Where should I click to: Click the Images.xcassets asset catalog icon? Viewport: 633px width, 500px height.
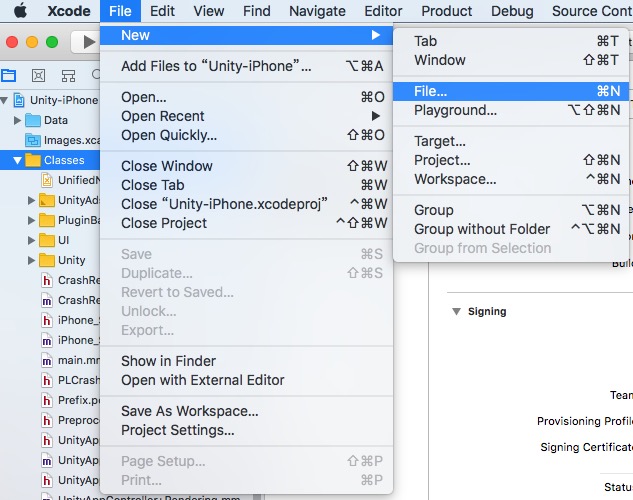(x=33, y=140)
